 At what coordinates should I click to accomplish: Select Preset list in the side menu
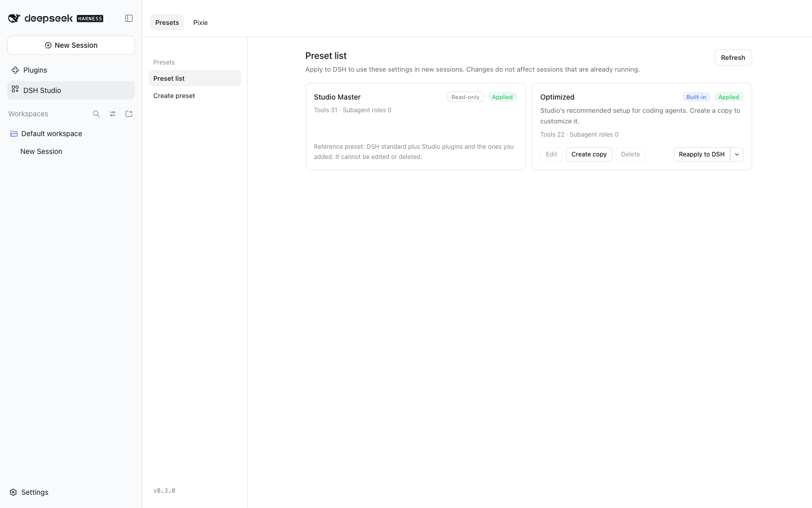click(194, 78)
